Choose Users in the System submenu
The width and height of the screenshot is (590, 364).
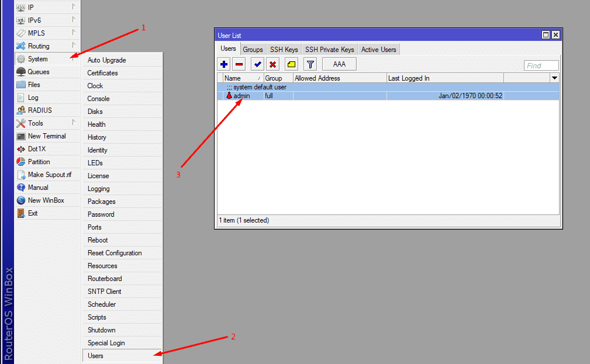(x=95, y=356)
